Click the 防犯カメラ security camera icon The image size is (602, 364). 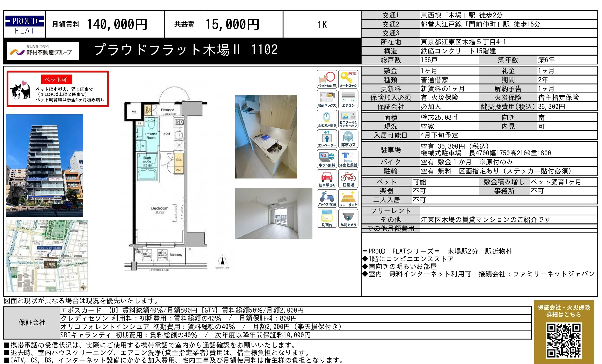[348, 218]
